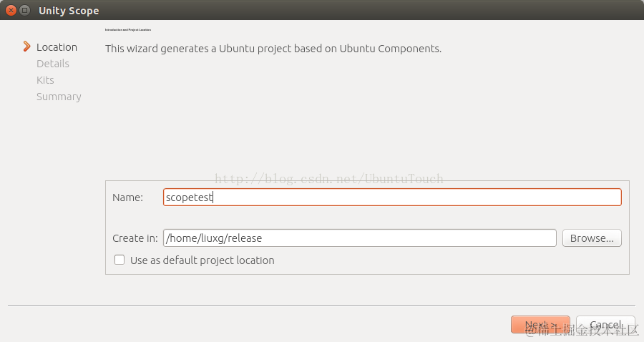The height and width of the screenshot is (342, 644).
Task: Go to the Details wizard step
Action: pyautogui.click(x=53, y=64)
